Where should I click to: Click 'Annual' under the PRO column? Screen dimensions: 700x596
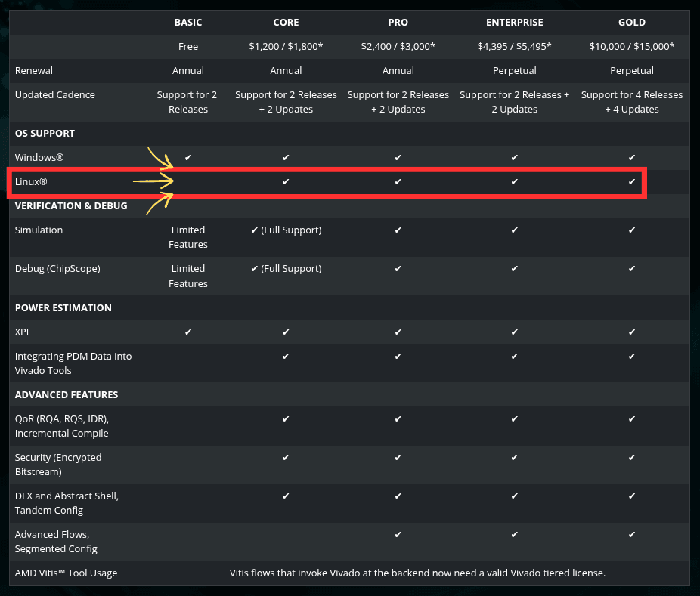pos(398,70)
